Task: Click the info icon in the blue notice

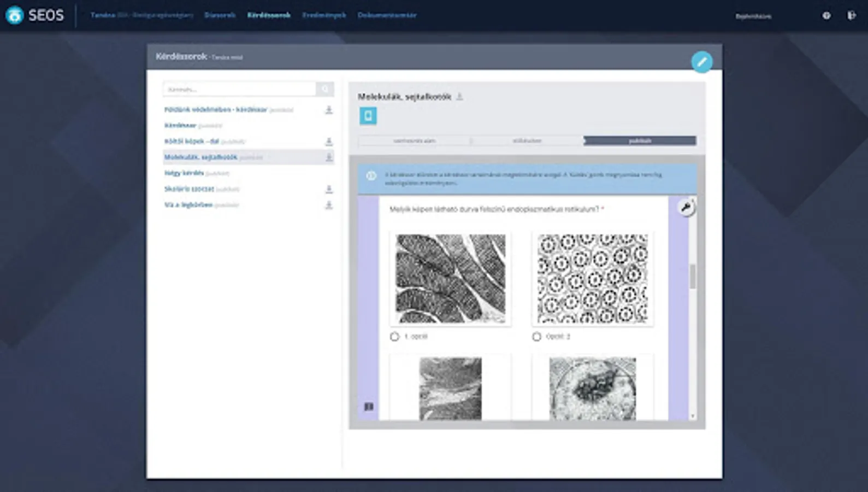Action: click(x=371, y=175)
